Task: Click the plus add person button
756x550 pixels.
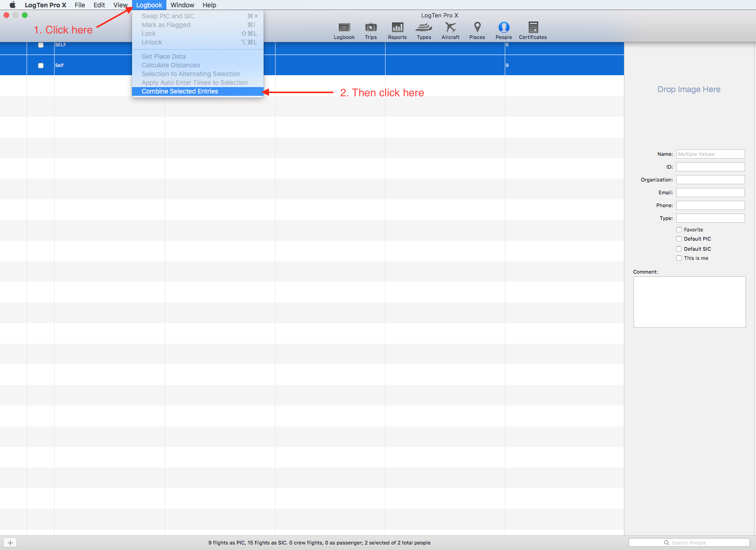Action: (10, 543)
